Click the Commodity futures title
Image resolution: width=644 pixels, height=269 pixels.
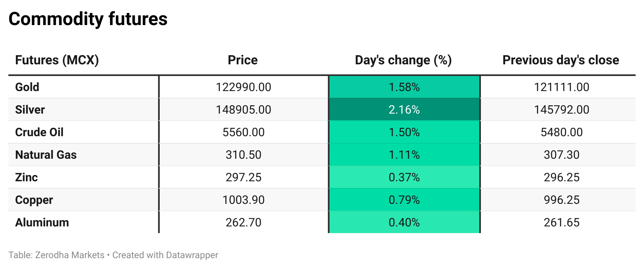coord(88,19)
